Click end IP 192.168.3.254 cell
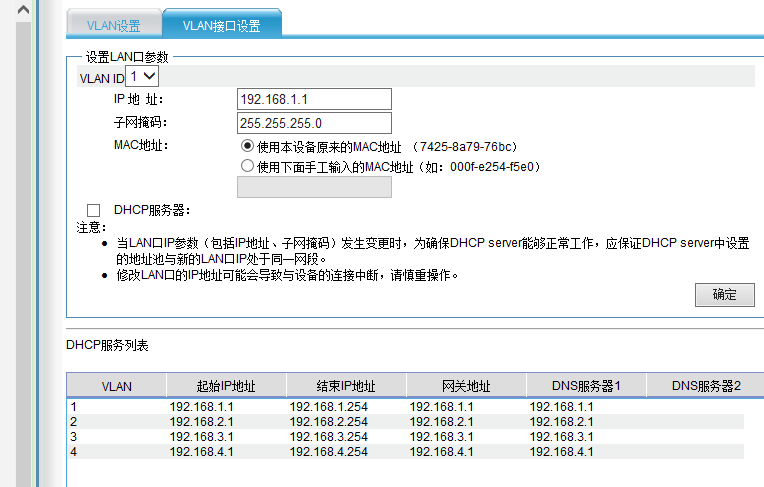Screen dimensions: 764x487 pyautogui.click(x=328, y=437)
